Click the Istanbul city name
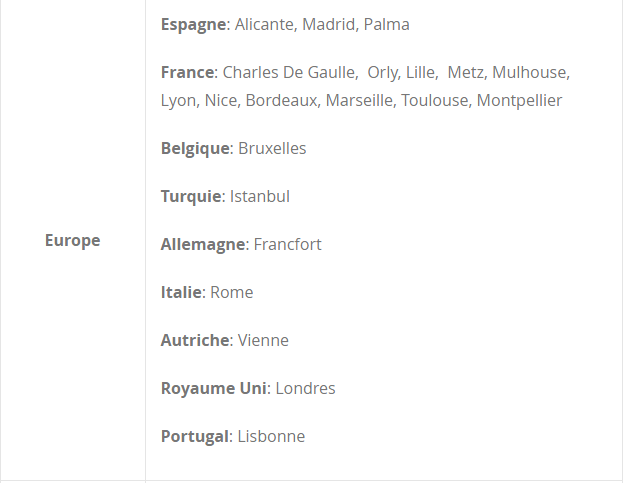 click(260, 197)
